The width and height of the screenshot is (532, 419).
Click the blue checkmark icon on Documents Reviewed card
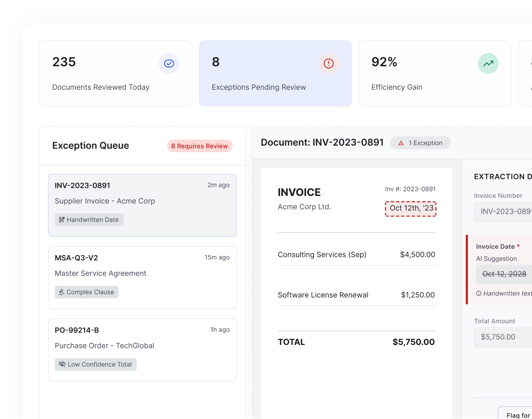click(169, 63)
